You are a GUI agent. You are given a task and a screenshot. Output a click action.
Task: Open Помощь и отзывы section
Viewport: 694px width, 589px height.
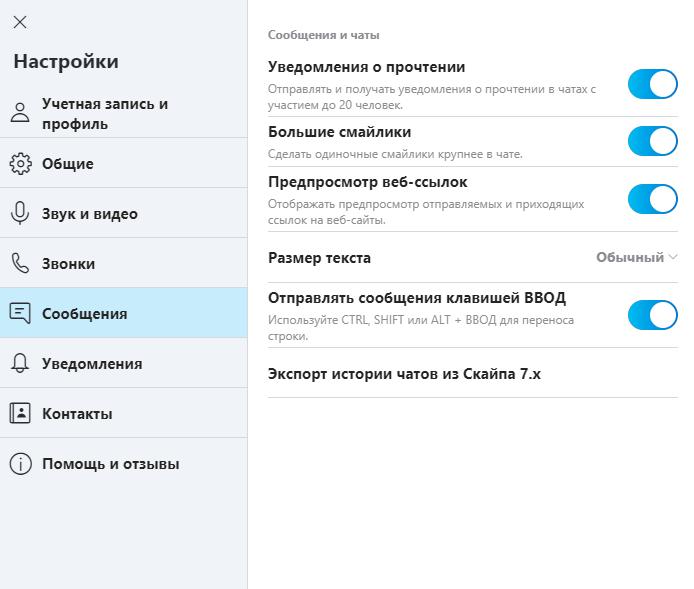pos(123,463)
